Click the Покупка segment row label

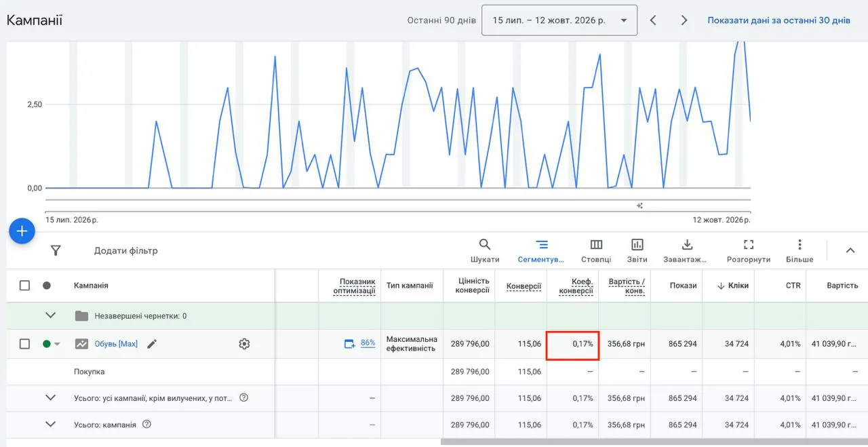pyautogui.click(x=90, y=372)
